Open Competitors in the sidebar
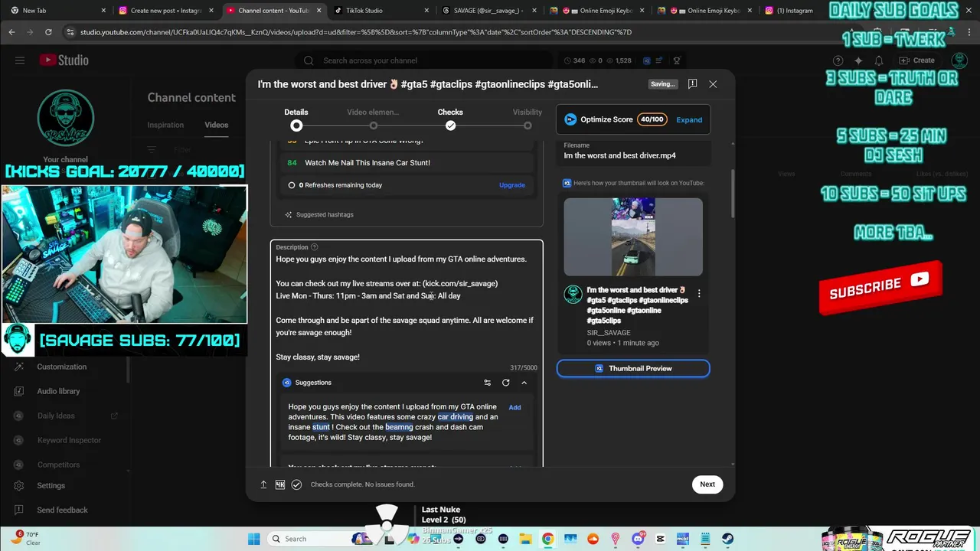The image size is (980, 551). point(58,465)
